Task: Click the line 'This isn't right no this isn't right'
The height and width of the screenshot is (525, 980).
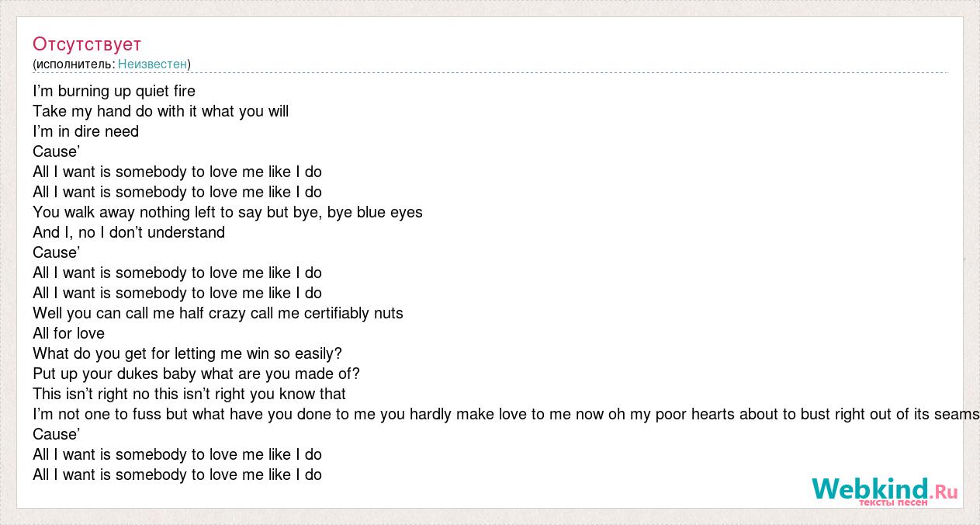Action: click(189, 394)
